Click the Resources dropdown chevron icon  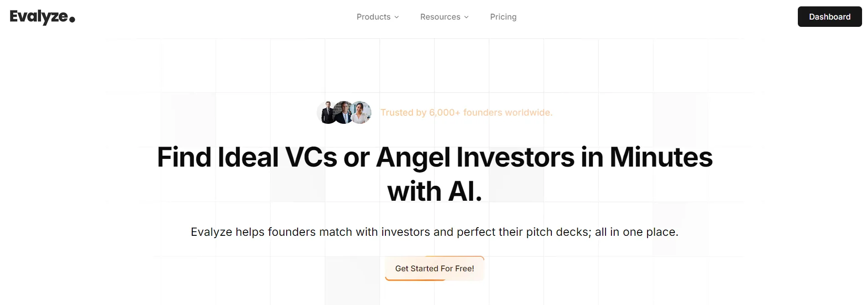click(466, 17)
